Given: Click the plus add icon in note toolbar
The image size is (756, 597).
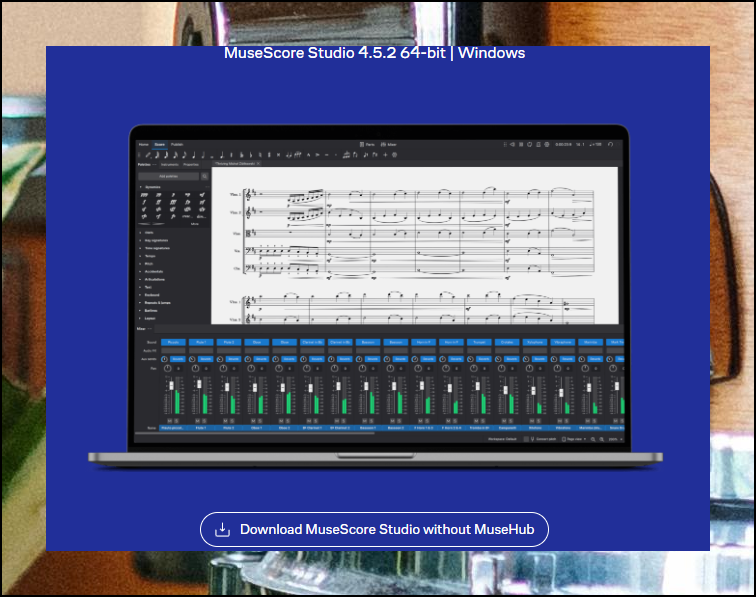Looking at the screenshot, I should point(385,155).
